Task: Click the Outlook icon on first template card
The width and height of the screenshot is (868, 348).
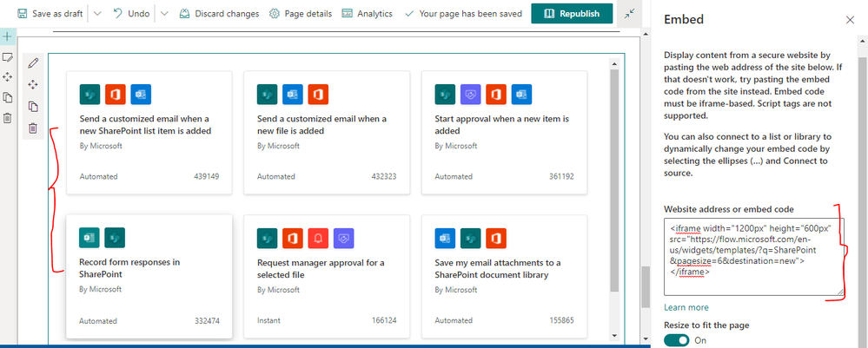Action: (141, 95)
